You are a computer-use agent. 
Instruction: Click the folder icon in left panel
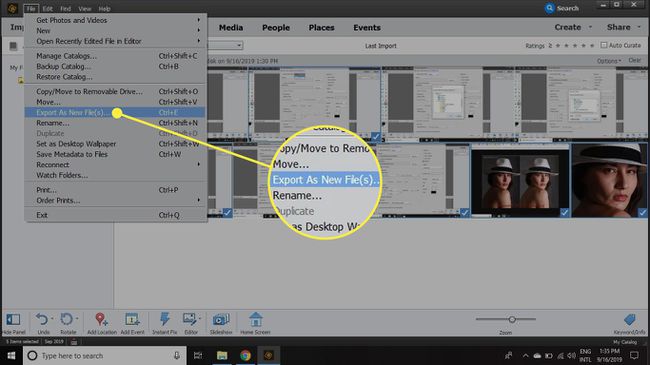[x=20, y=80]
